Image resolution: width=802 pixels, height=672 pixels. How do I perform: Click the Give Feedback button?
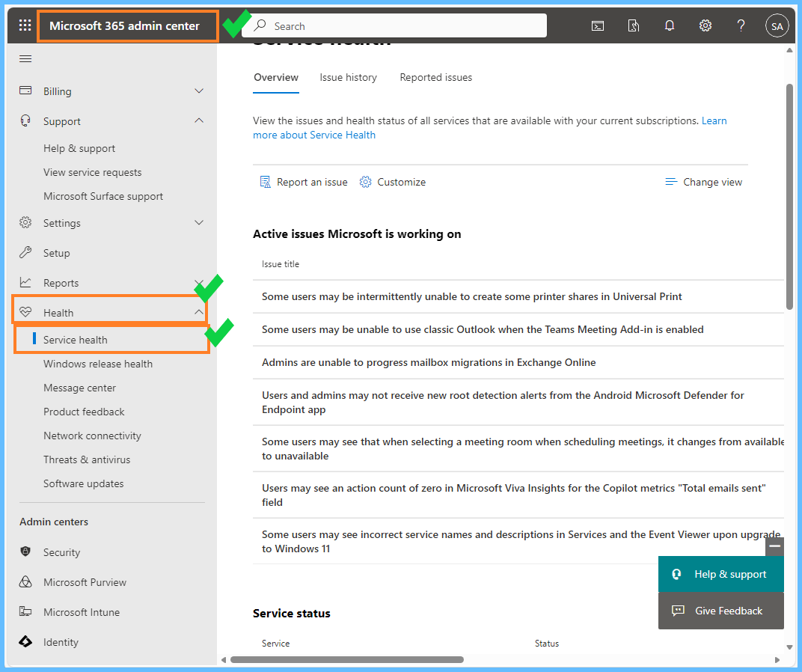[x=720, y=611]
